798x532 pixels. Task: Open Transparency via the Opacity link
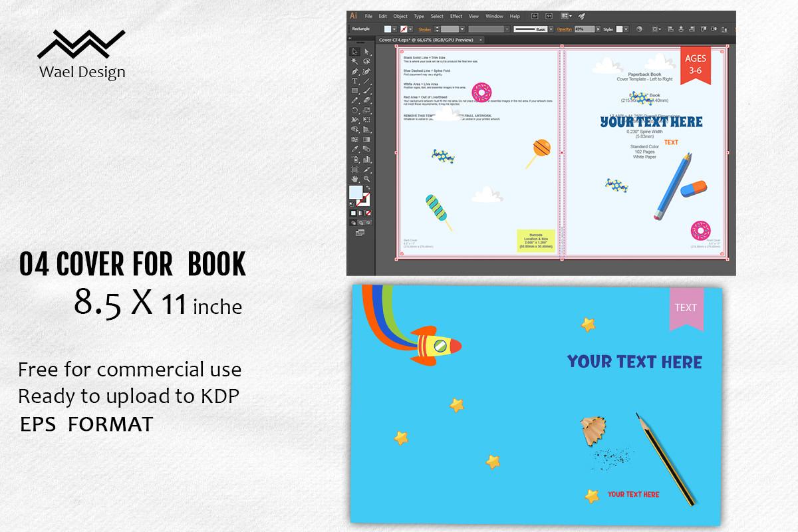pos(565,29)
